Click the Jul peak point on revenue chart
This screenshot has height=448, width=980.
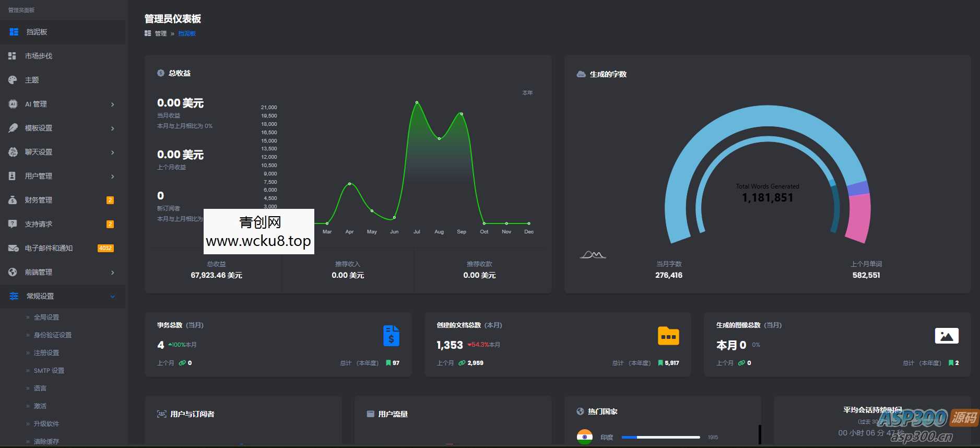(417, 102)
